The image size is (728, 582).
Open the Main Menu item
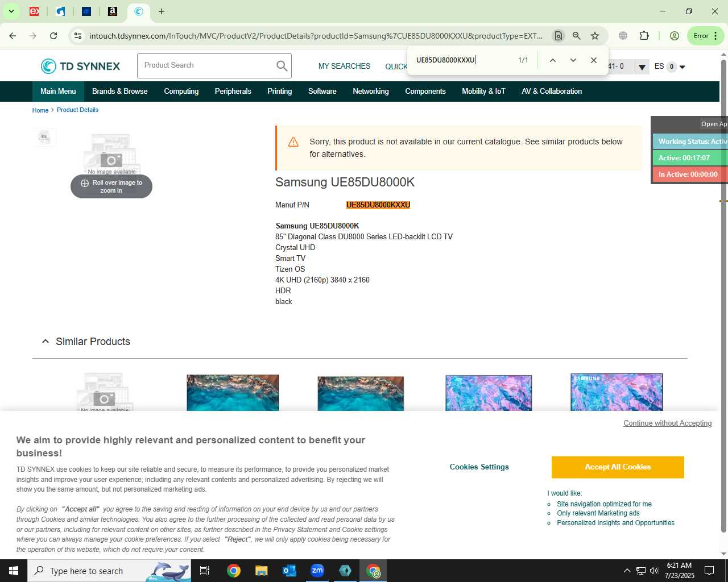pyautogui.click(x=58, y=92)
